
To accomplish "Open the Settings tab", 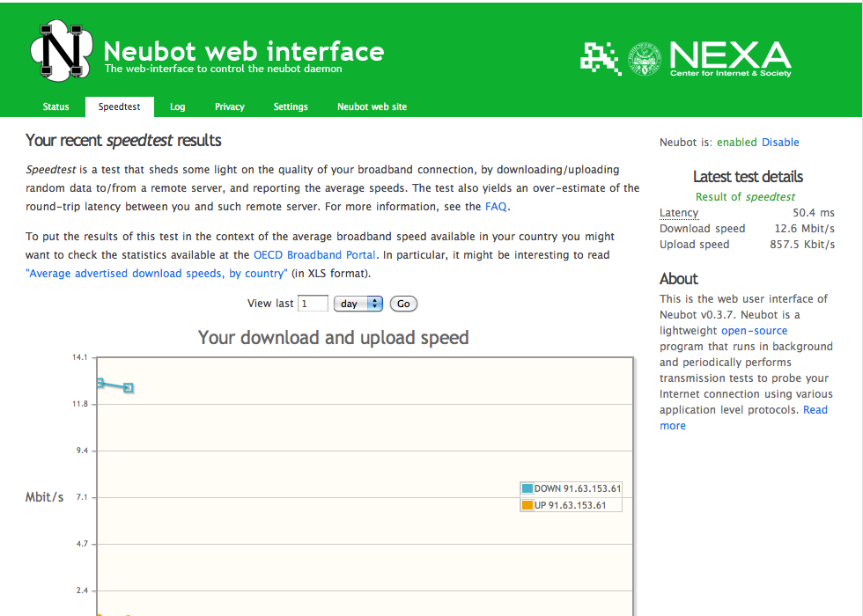I will [x=291, y=106].
